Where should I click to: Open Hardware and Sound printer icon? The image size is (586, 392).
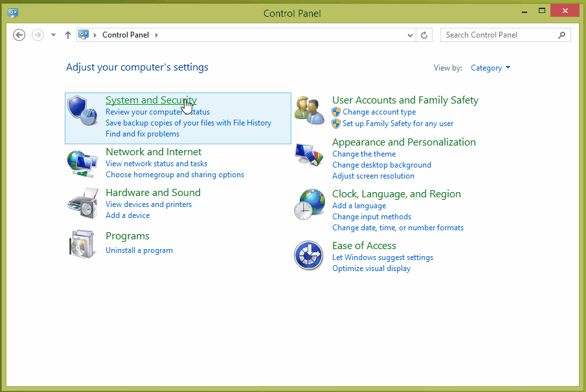tap(83, 204)
